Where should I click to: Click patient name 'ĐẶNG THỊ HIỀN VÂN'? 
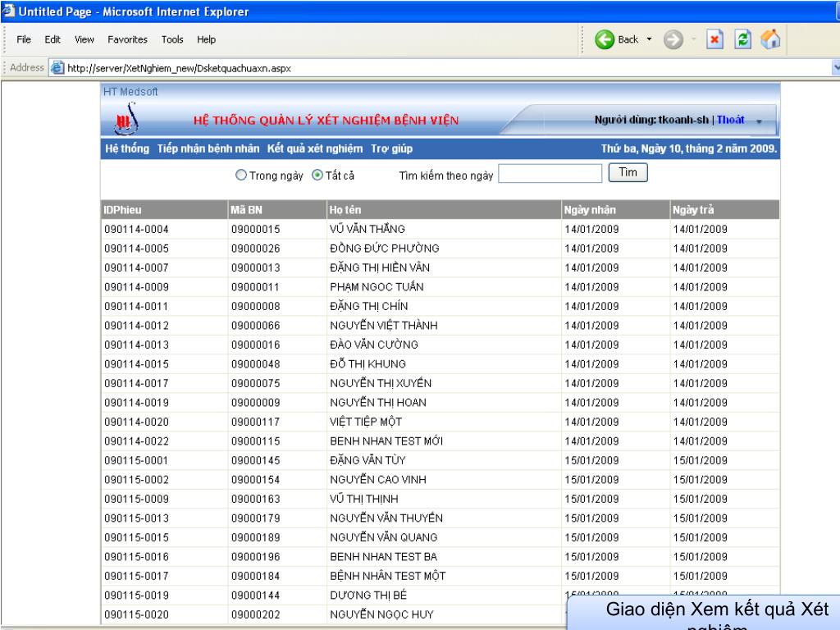tap(380, 267)
